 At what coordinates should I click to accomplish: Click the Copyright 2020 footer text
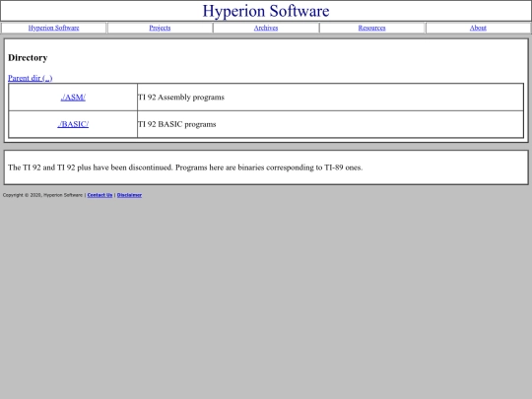coord(42,195)
